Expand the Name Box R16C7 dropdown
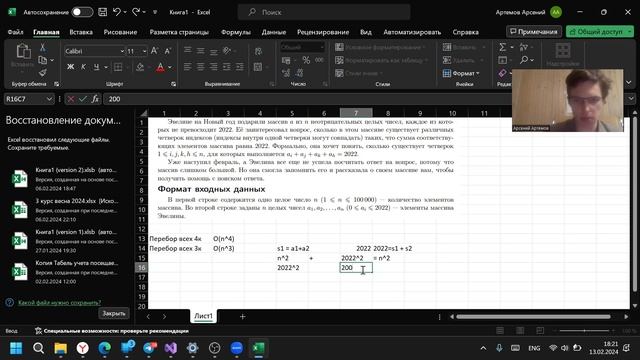The image size is (640, 360). (49, 99)
